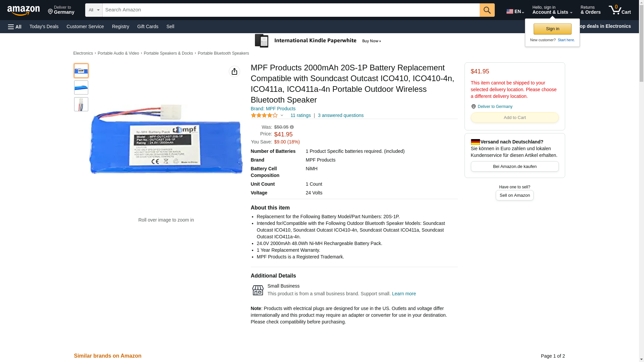This screenshot has width=644, height=362.
Task: Click the Start here link
Action: coord(566,40)
